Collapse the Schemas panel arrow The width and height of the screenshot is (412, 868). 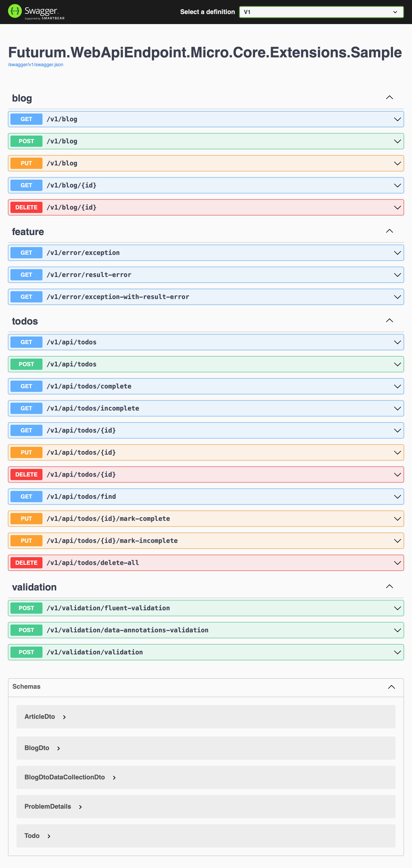pos(391,687)
